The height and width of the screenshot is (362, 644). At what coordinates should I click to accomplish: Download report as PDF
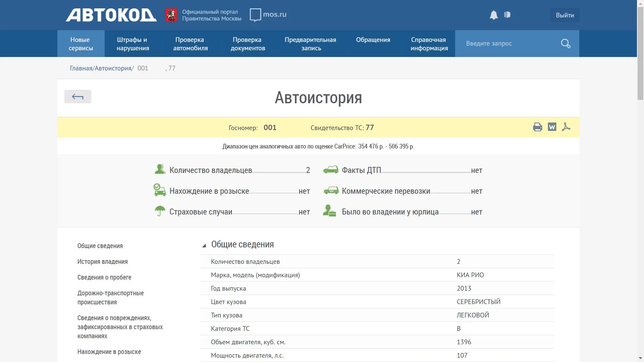(x=566, y=127)
